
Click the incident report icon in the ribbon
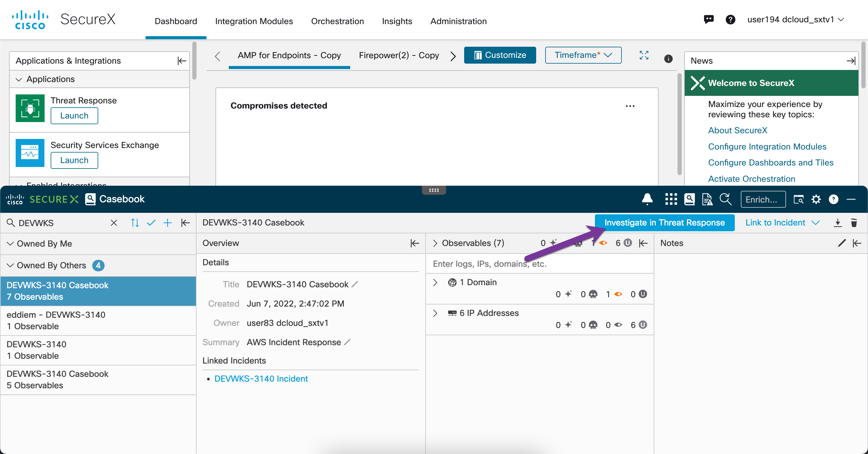[708, 199]
